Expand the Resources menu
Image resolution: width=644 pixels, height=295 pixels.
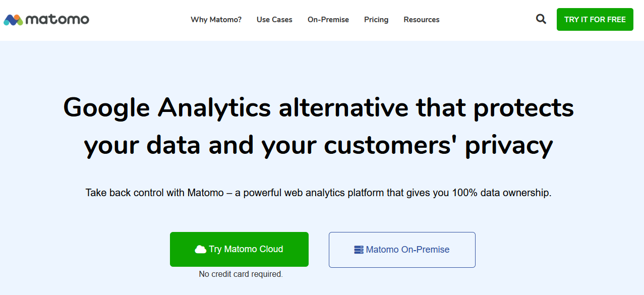click(x=422, y=20)
